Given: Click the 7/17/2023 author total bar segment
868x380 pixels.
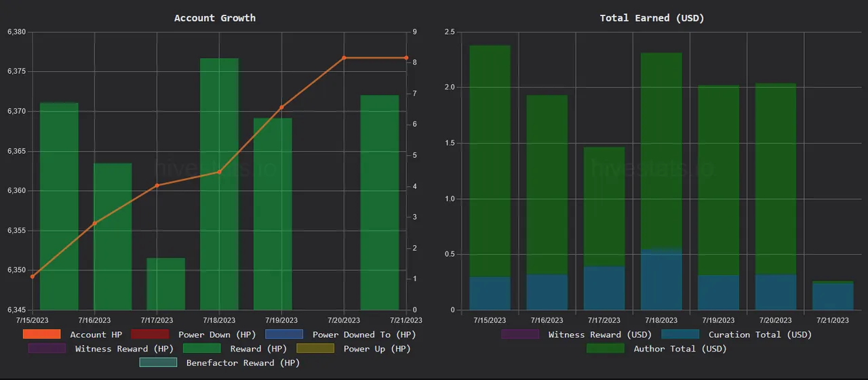Looking at the screenshot, I should tap(604, 207).
